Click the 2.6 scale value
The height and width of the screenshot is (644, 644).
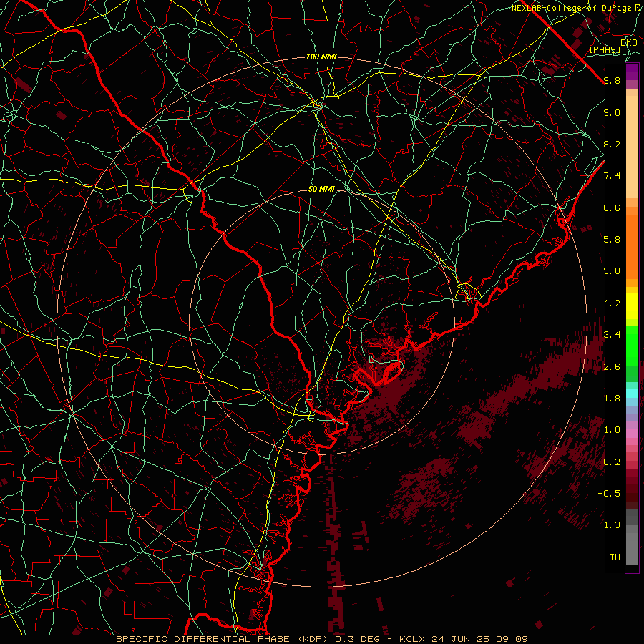[x=612, y=367]
